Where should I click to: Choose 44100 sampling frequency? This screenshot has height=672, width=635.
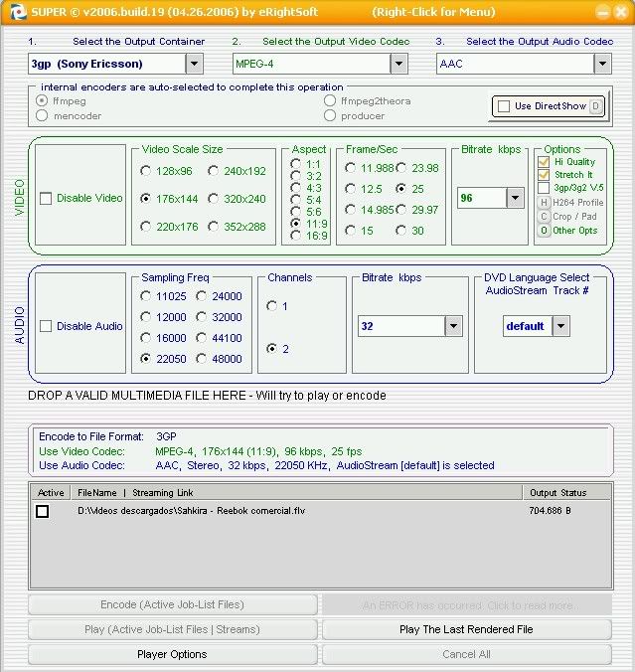202,338
